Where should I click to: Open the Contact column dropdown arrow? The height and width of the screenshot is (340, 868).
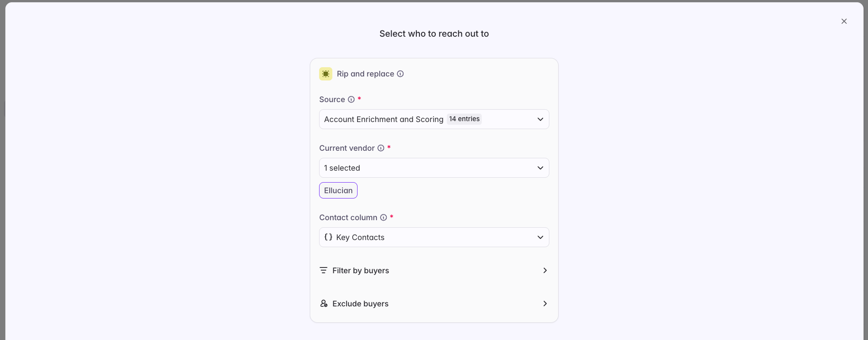[x=540, y=237]
